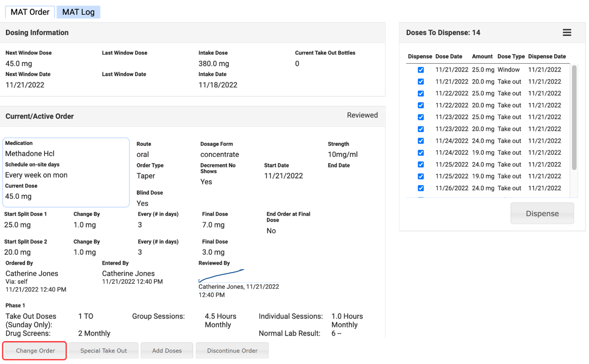The width and height of the screenshot is (589, 364).
Task: Deselect the 11/23/2022 20.0 mg Take out row
Action: click(x=421, y=129)
